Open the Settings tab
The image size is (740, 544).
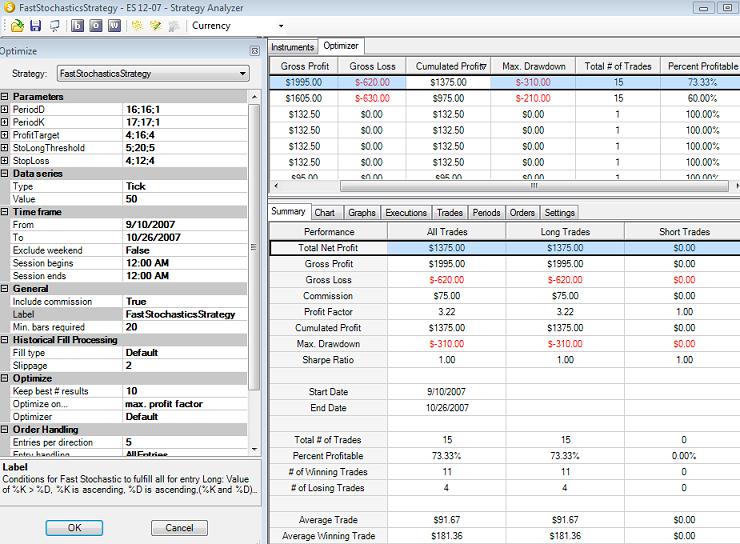pyautogui.click(x=559, y=213)
